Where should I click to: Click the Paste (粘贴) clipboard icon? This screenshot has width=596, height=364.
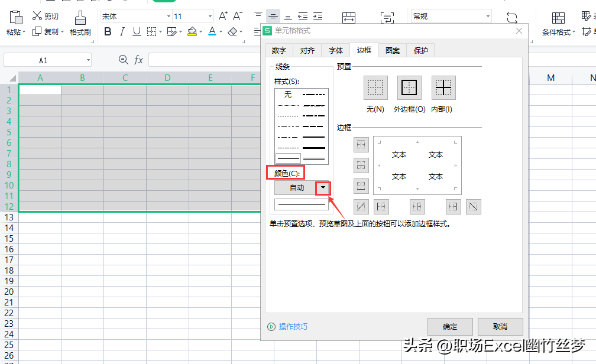(x=16, y=18)
